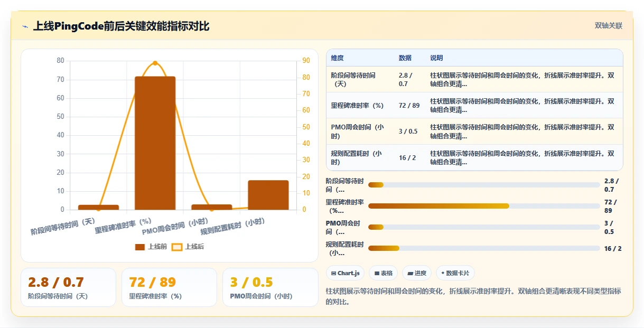Toggle the 上线前 legend item
This screenshot has height=328, width=644.
click(x=152, y=247)
